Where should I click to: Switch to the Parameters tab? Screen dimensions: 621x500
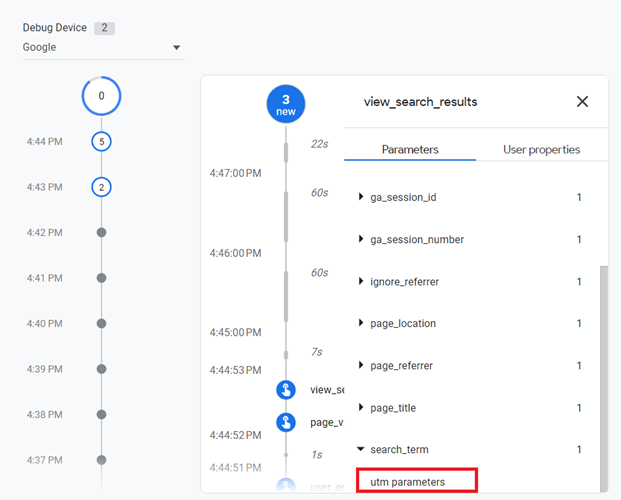point(410,150)
